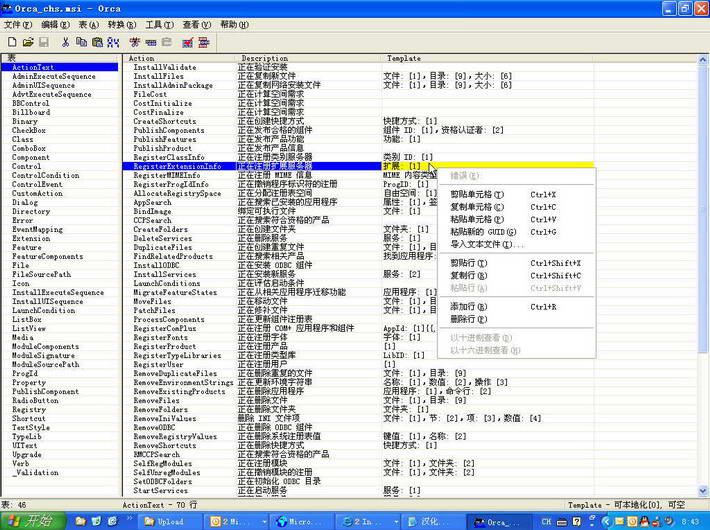Click the folder icon in Quick Launch

81,521
